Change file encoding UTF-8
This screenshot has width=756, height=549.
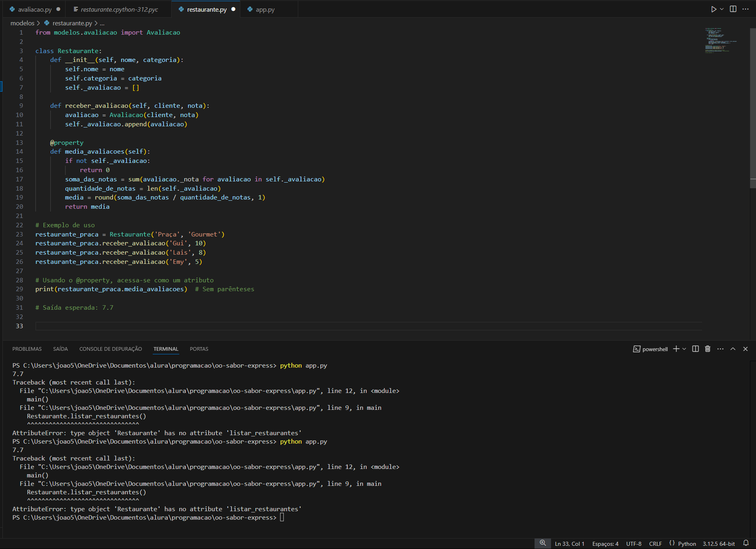tap(634, 544)
